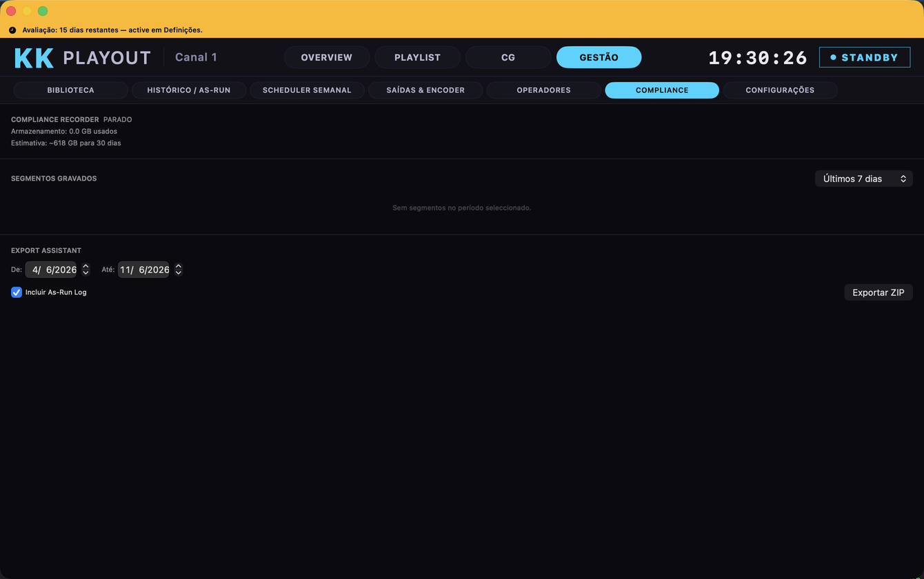
Task: Click the Export Assistant heading
Action: click(46, 250)
